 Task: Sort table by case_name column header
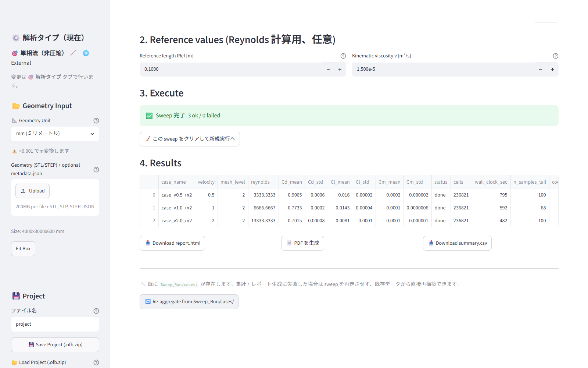176,182
